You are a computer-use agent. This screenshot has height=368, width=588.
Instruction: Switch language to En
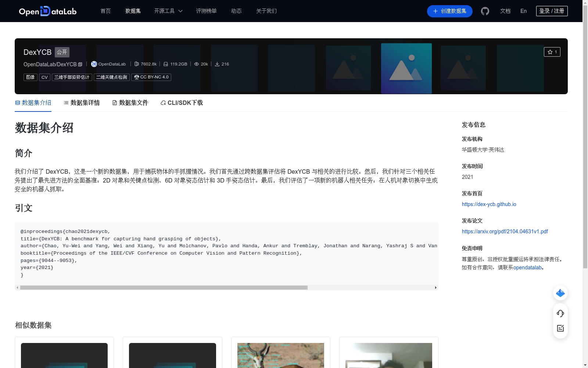[523, 11]
